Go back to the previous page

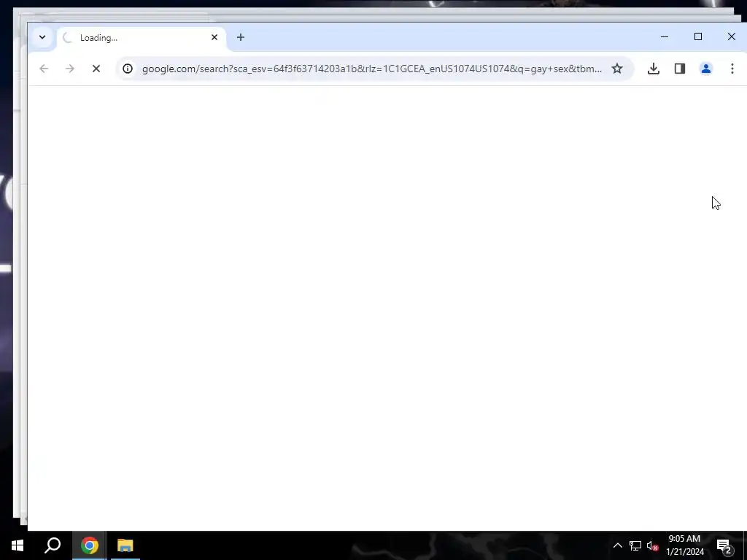44,69
